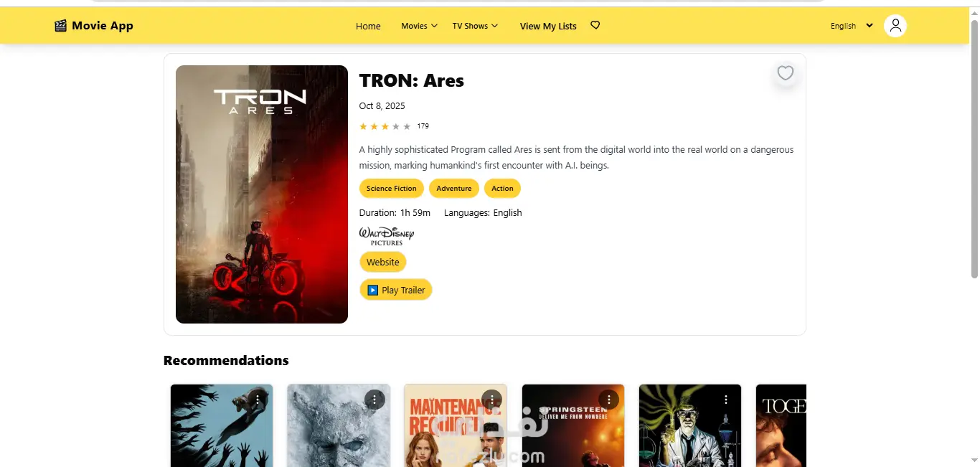Screen dimensions: 980x467
Task: Click the Website button
Action: coord(383,262)
